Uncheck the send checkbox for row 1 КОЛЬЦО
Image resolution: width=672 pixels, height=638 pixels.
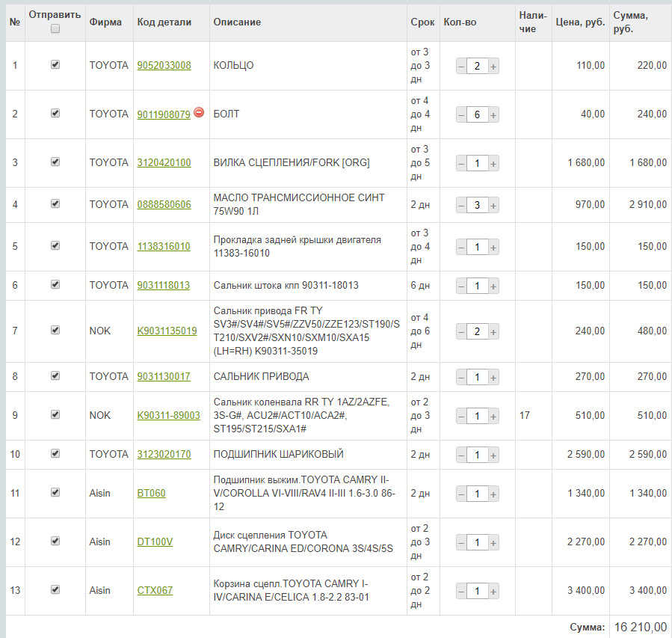point(55,64)
